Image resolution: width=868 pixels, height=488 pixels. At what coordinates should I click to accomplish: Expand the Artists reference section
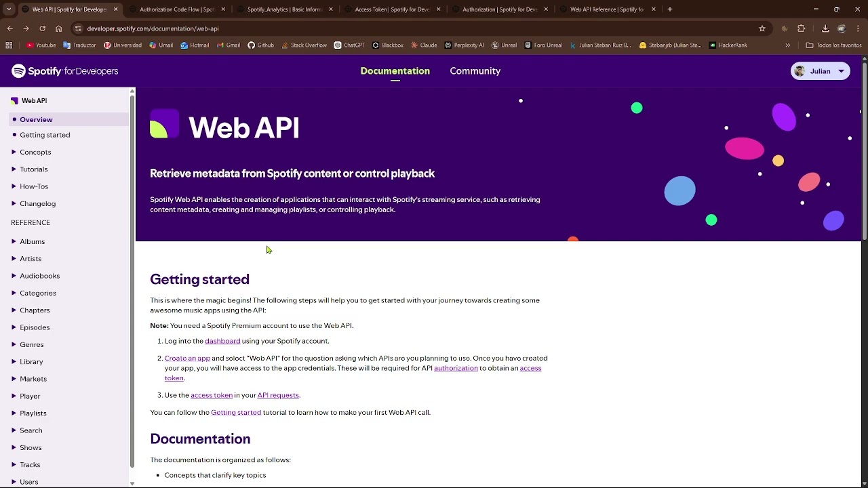click(x=26, y=259)
